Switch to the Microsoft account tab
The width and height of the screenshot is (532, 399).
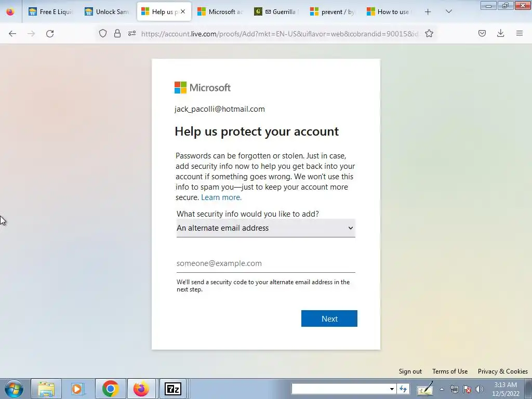[220, 12]
